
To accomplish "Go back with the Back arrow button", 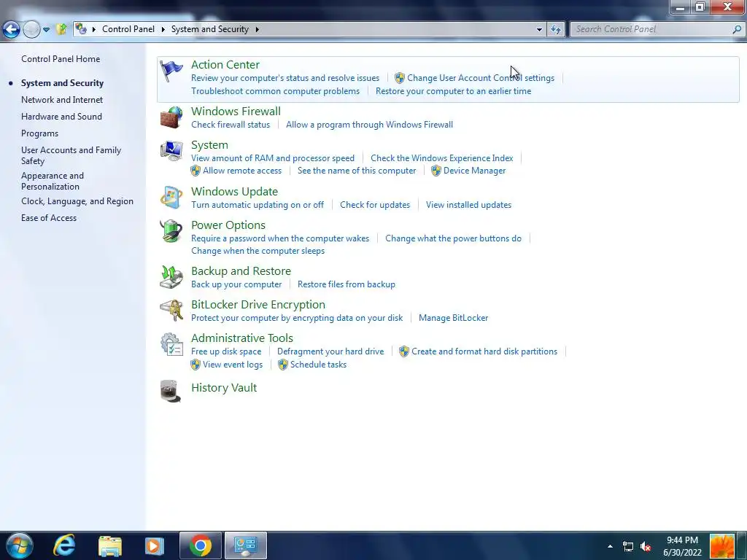I will tap(11, 29).
